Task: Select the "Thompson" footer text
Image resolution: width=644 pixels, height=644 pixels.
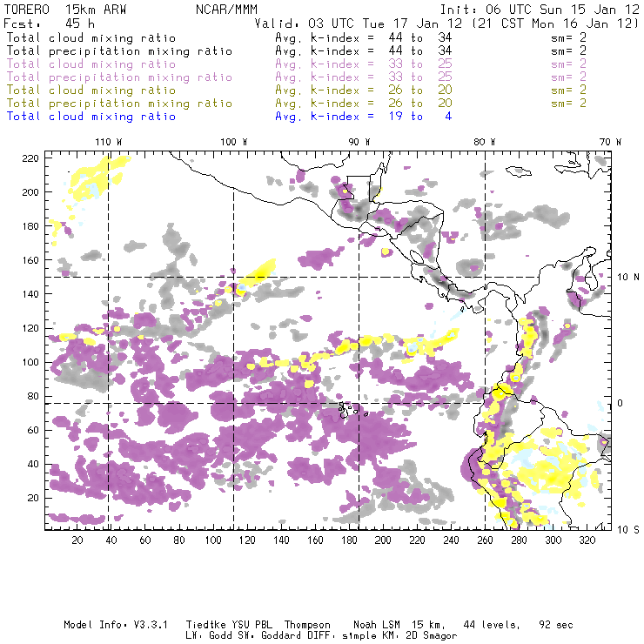Action: (307, 625)
